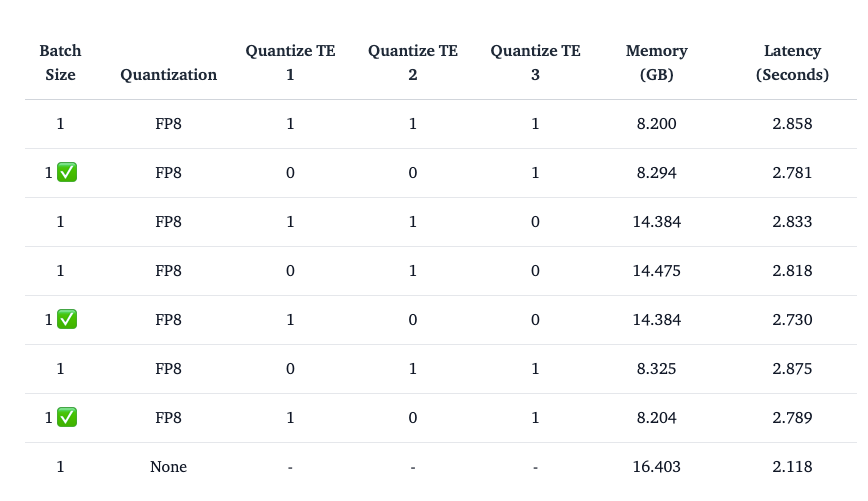Click the Quantize TE 3 column header

click(x=535, y=62)
